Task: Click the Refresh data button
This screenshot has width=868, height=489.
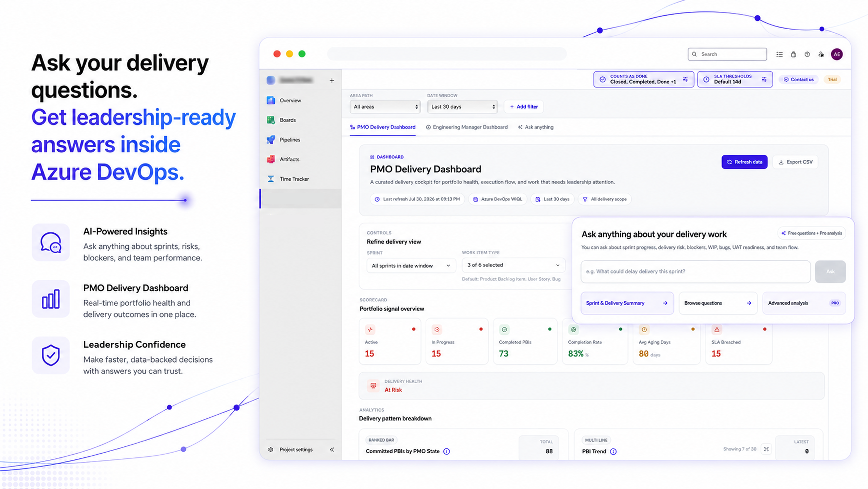Action: point(744,162)
